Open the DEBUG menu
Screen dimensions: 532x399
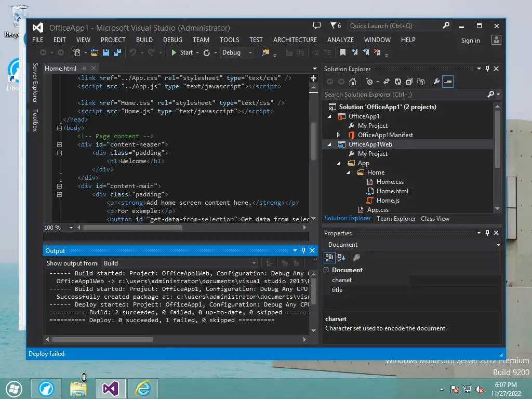(x=172, y=39)
